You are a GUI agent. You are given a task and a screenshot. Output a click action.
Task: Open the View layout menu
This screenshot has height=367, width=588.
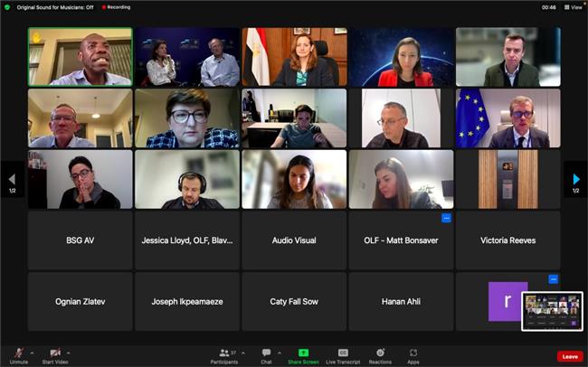pos(574,7)
